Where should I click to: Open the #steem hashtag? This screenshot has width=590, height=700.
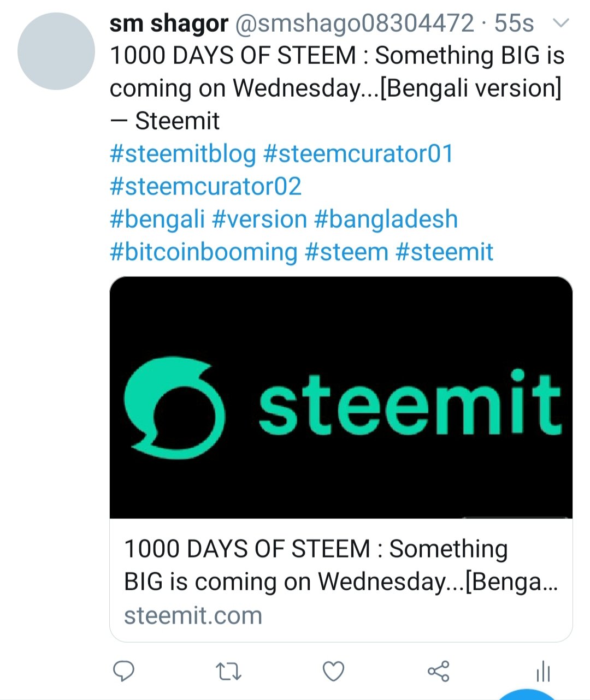click(346, 252)
